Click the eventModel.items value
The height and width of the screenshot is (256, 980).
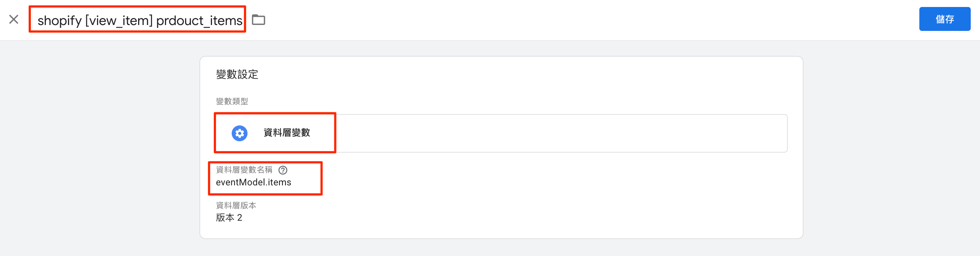[253, 182]
